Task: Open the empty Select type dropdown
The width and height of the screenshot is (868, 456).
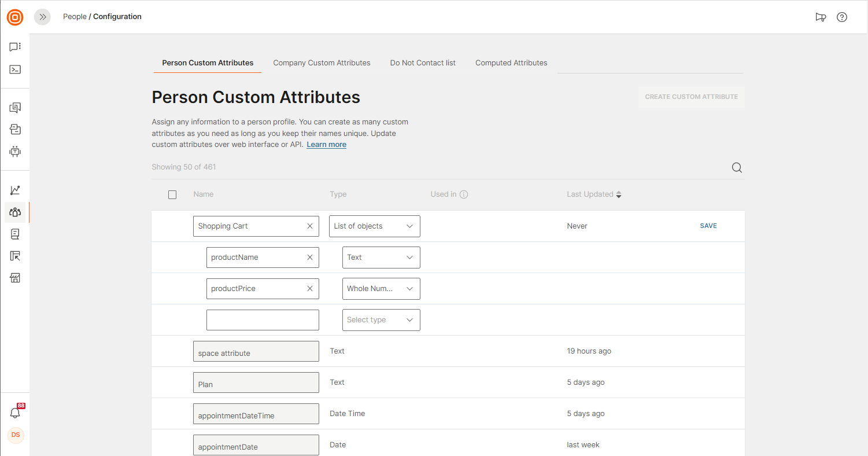Action: click(x=381, y=320)
